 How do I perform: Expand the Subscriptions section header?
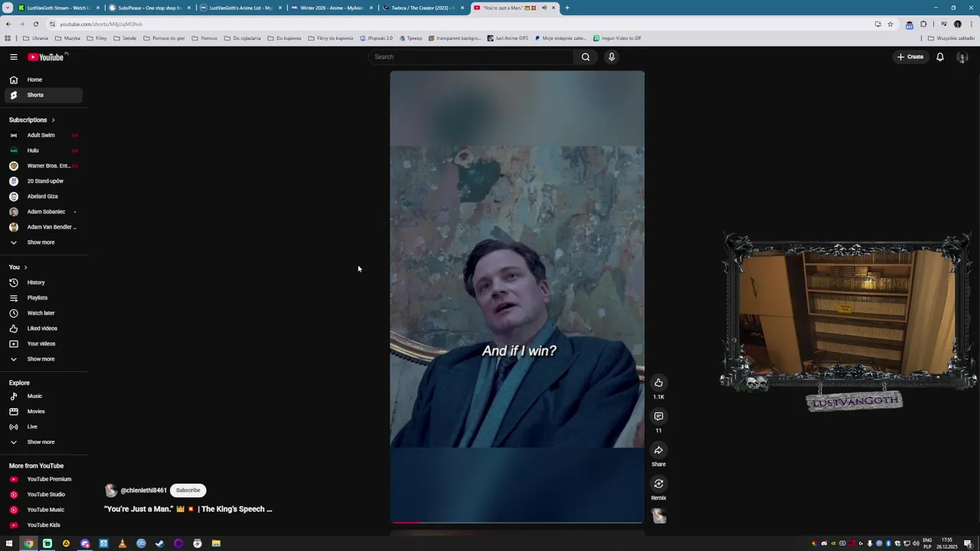(32, 120)
